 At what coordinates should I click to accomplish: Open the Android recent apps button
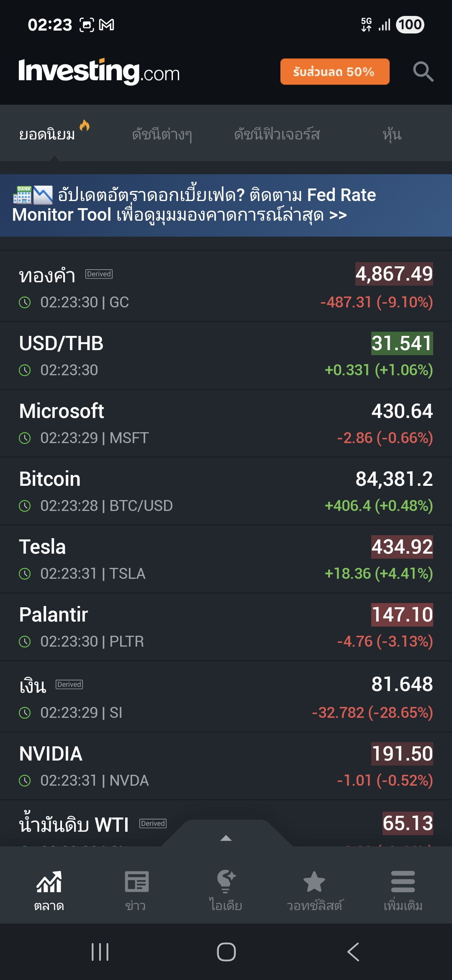[100, 952]
